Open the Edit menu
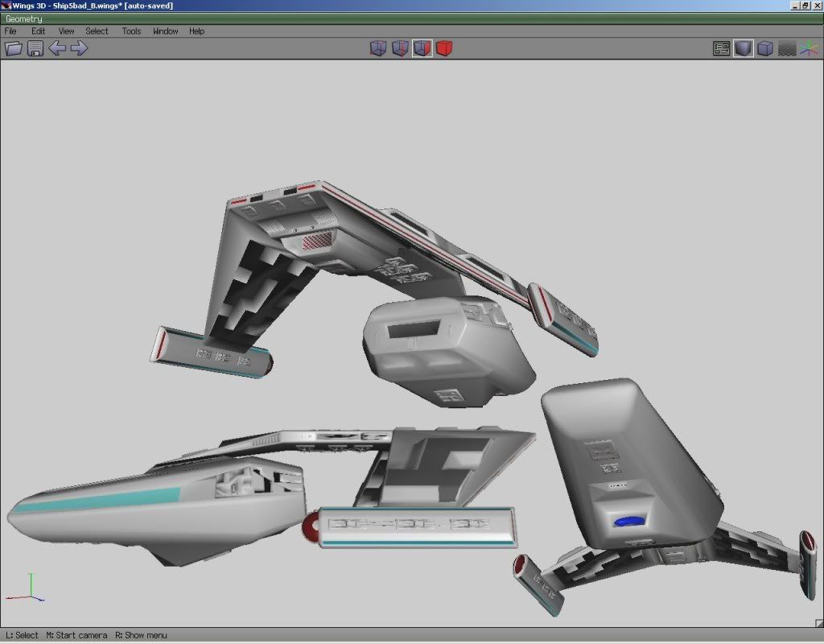824x644 pixels. 39,31
